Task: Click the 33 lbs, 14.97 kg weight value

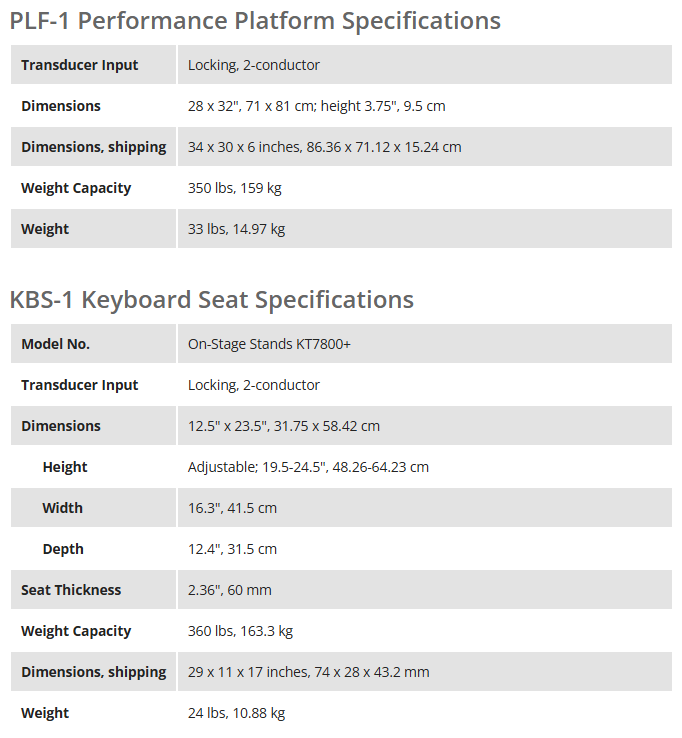Action: pyautogui.click(x=236, y=229)
